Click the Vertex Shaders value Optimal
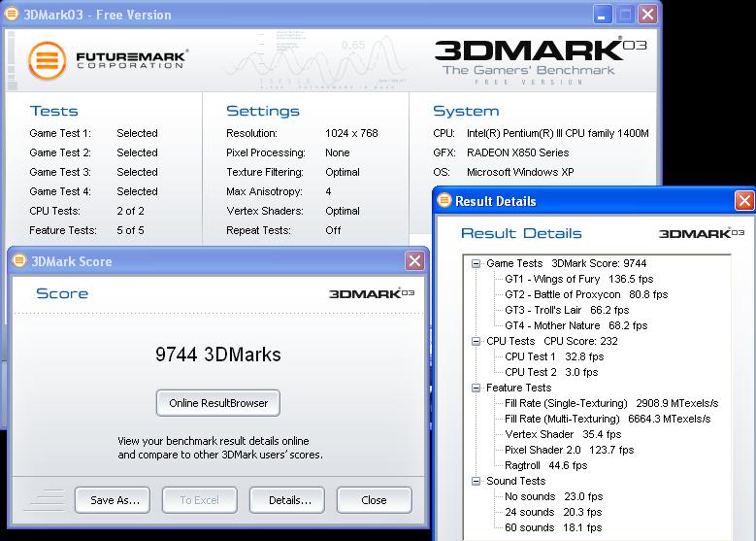This screenshot has height=541, width=756. [343, 212]
